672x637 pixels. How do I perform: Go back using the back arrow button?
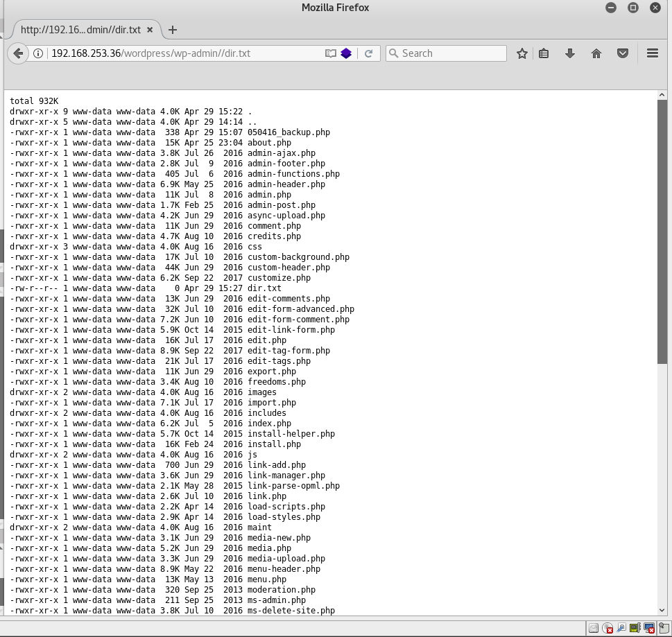tap(18, 53)
